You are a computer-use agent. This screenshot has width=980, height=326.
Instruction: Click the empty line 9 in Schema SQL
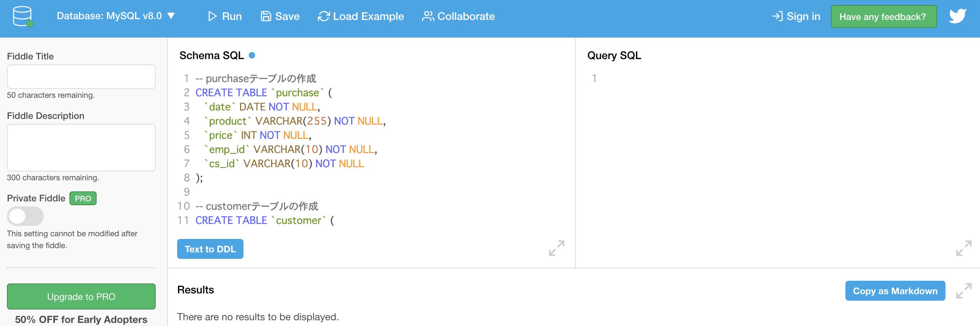(x=376, y=192)
